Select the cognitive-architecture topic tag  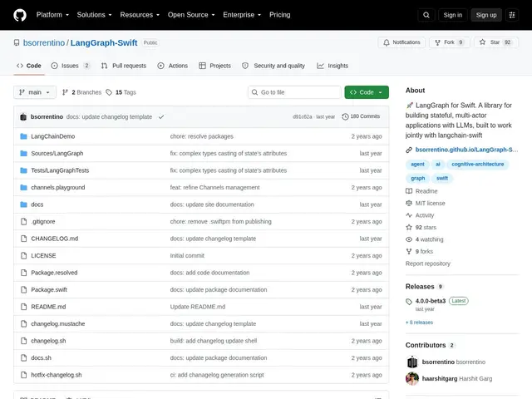478,165
